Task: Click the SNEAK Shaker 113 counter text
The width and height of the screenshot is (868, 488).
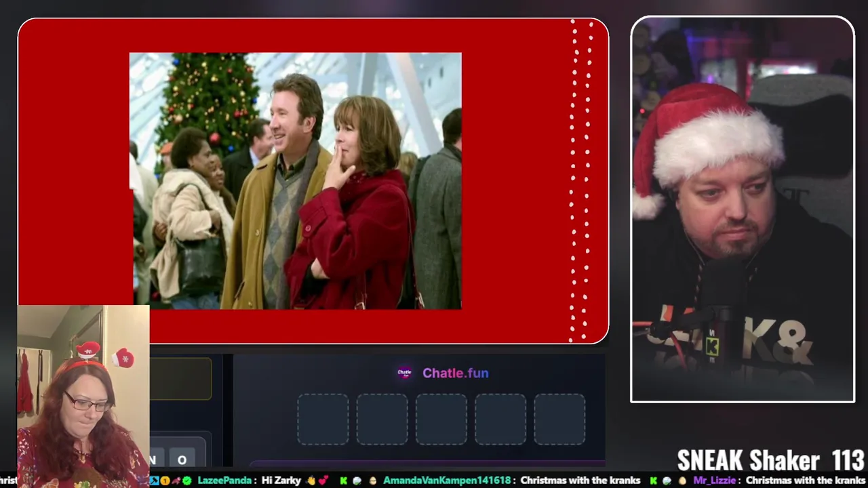Action: 770,460
